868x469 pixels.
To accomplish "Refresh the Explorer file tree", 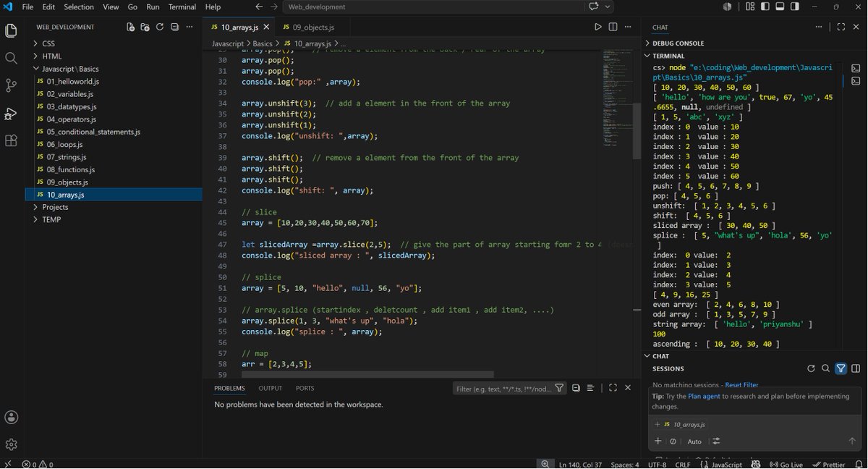I will [x=161, y=27].
